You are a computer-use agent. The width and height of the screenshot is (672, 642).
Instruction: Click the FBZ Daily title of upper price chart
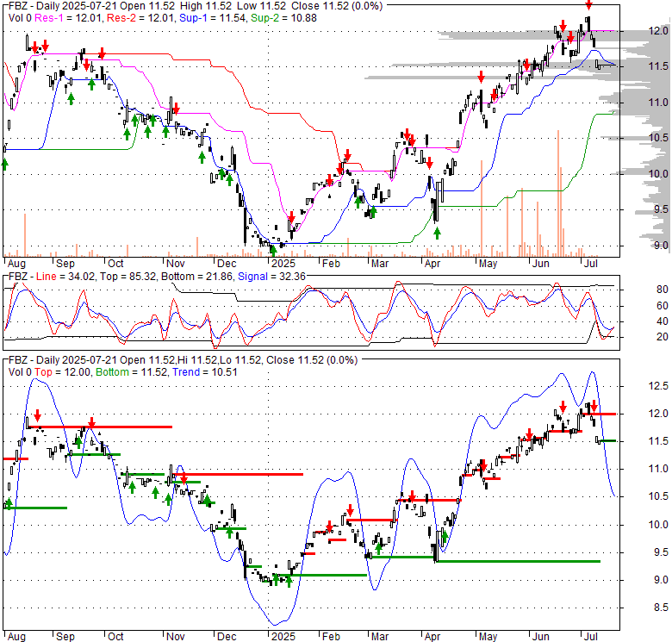click(x=196, y=6)
